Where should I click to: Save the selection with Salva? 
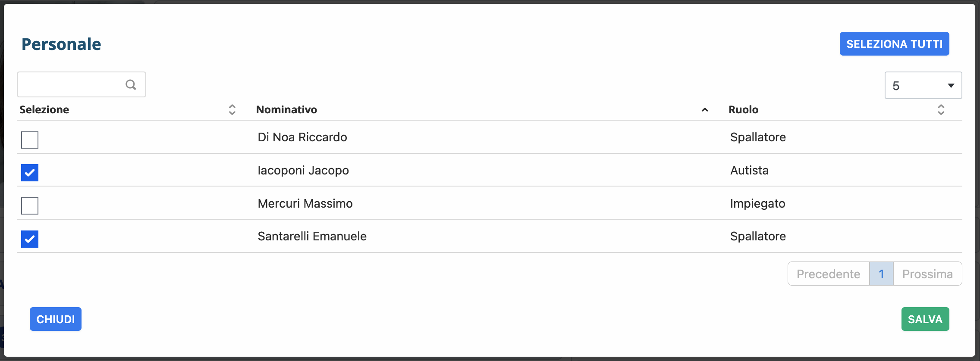[925, 319]
